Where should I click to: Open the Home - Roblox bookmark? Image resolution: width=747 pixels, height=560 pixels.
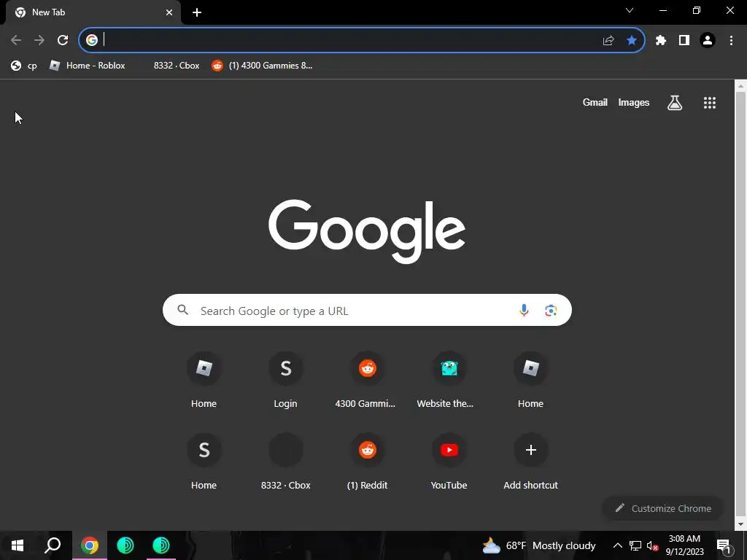coord(88,66)
